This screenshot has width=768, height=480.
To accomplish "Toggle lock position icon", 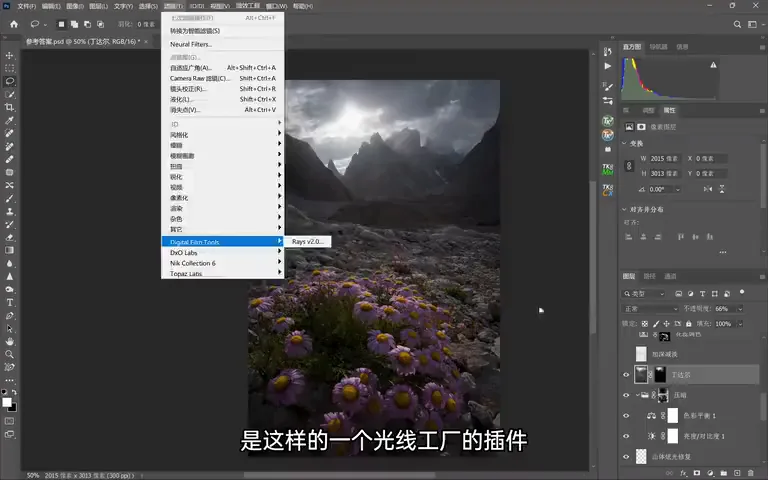I will click(667, 324).
